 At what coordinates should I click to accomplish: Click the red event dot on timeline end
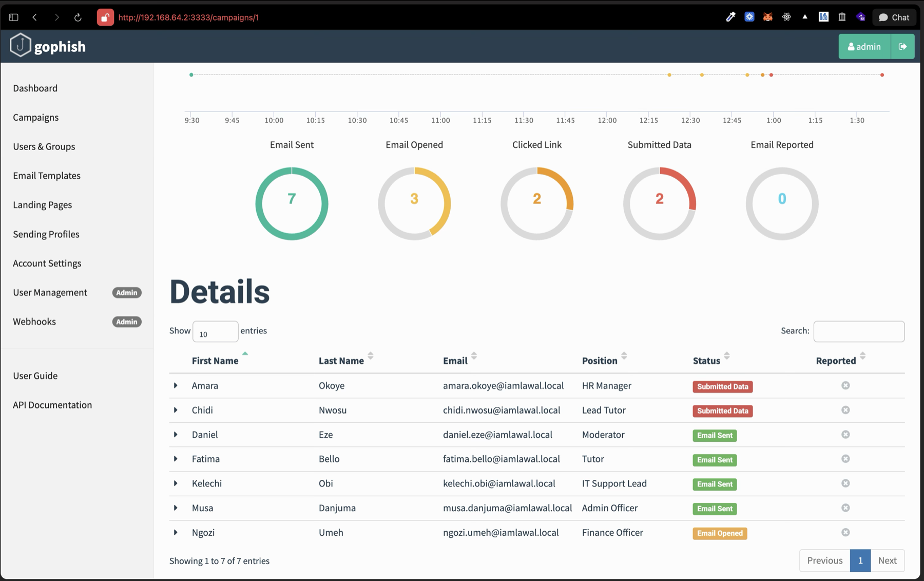click(x=882, y=75)
